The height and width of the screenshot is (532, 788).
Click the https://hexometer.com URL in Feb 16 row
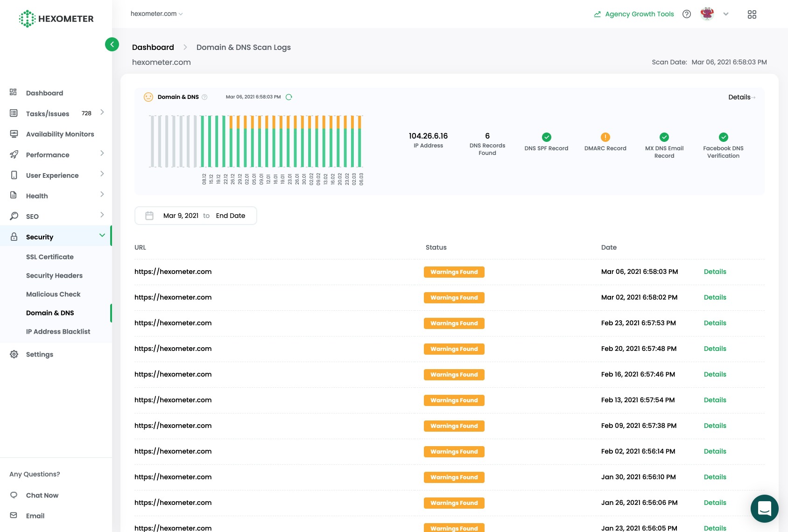point(173,374)
